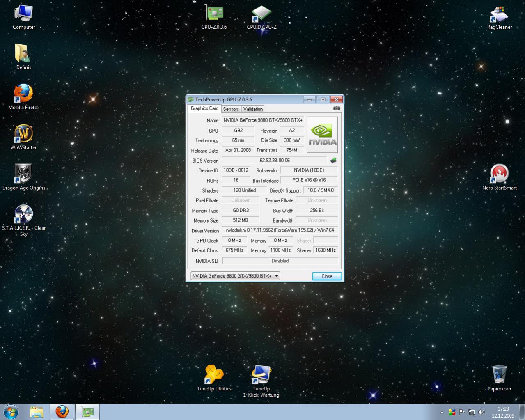
Task: Click the Driver Version field
Action: [x=280, y=230]
